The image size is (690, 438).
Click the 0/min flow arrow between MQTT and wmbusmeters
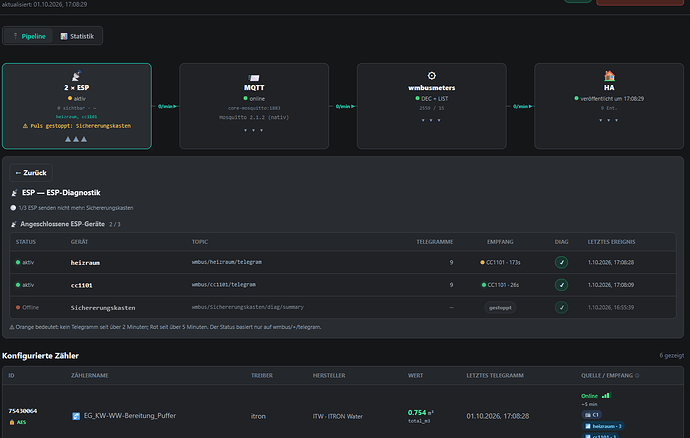point(345,107)
